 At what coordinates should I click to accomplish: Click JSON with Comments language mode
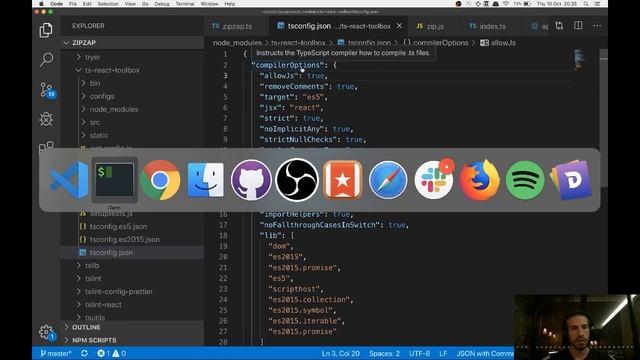485,353
